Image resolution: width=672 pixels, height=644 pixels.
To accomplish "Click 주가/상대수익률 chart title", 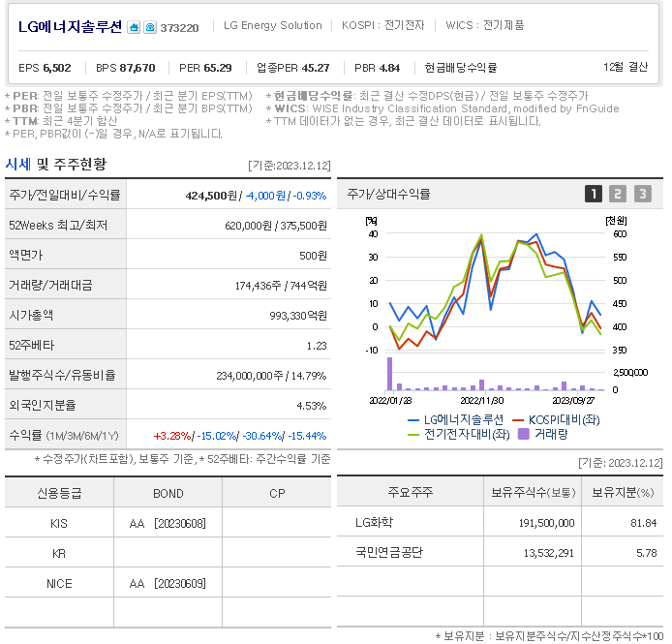I will click(388, 195).
